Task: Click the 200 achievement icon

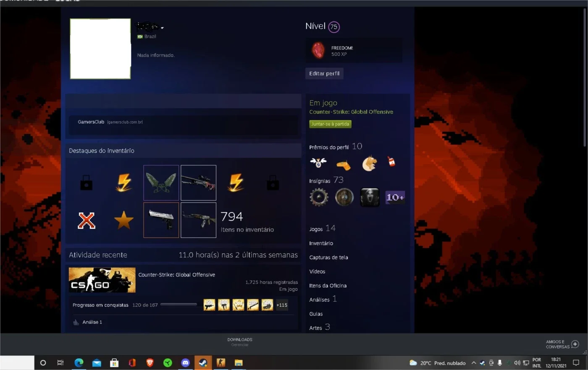Action: 253,305
